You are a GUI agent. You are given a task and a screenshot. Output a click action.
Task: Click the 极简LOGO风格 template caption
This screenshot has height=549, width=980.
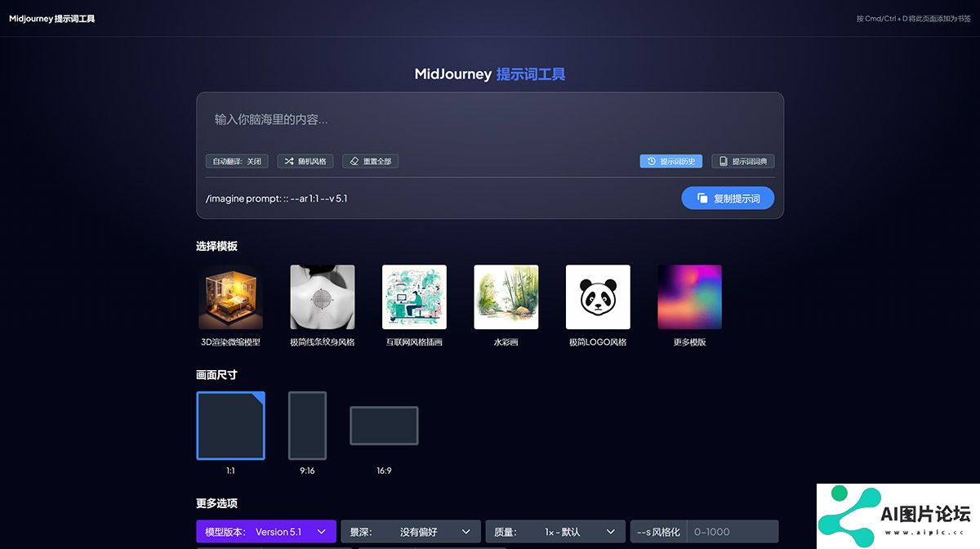(x=598, y=342)
